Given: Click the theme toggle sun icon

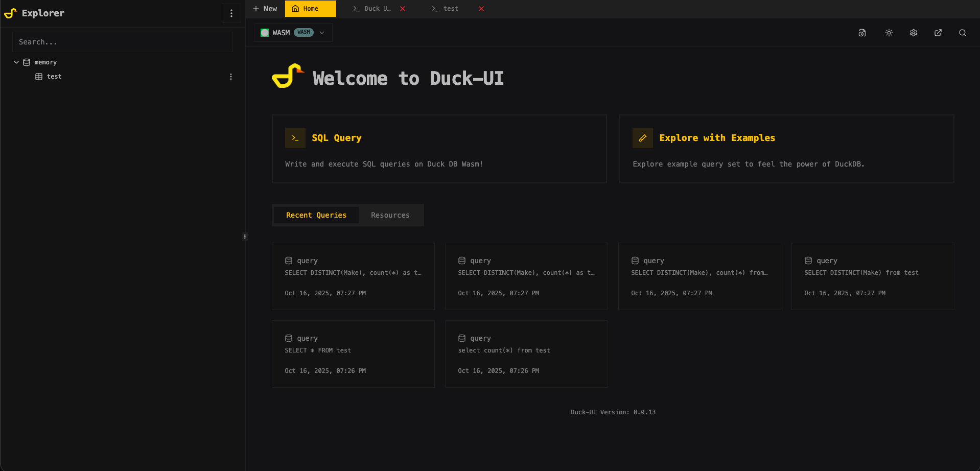Looking at the screenshot, I should click(x=889, y=33).
